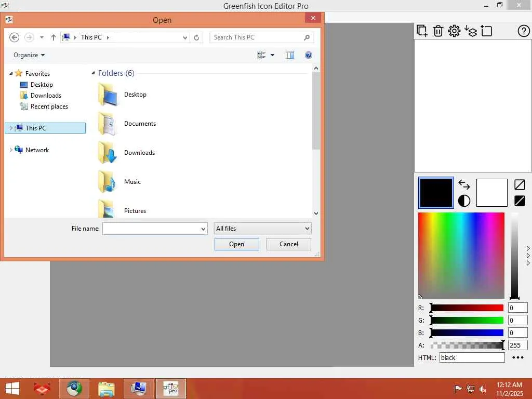Click the Open button
Viewport: 532px width, 399px height.
tap(236, 244)
